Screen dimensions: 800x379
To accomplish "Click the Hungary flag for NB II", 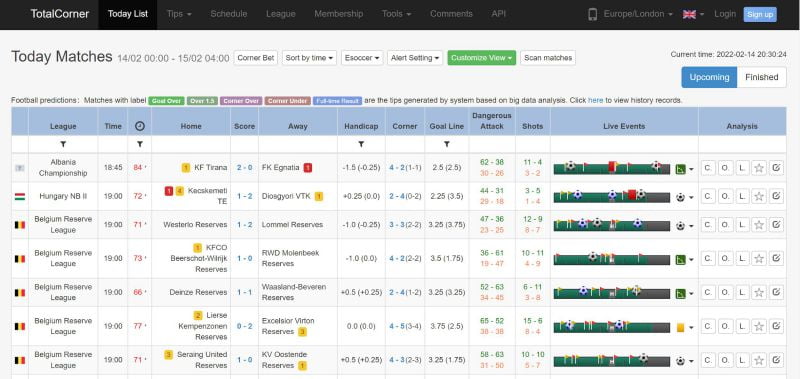I will [x=20, y=196].
